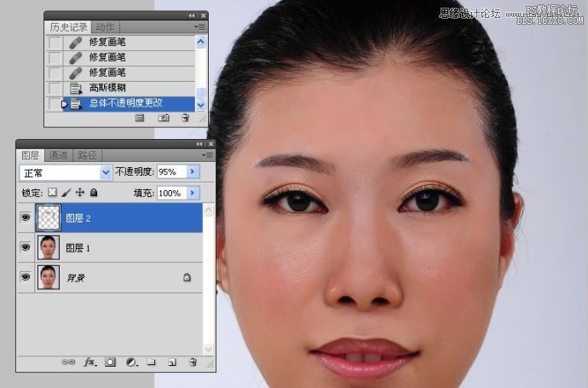Screen dimensions: 588x388
Task: Open the fx layer style menu
Action: click(x=89, y=362)
